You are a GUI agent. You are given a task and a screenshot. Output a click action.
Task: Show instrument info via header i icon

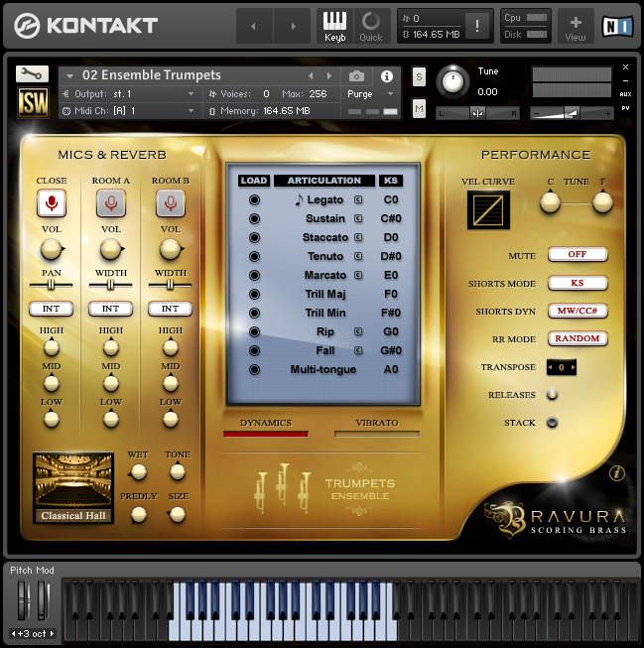tap(386, 76)
